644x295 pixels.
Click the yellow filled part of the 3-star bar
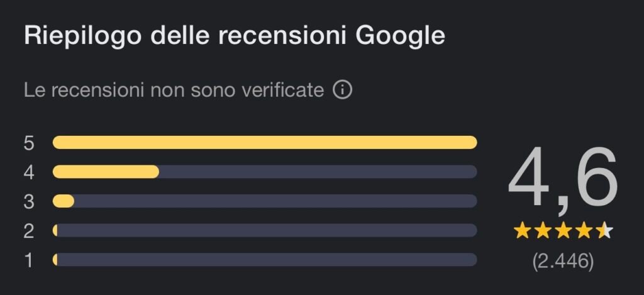[64, 201]
